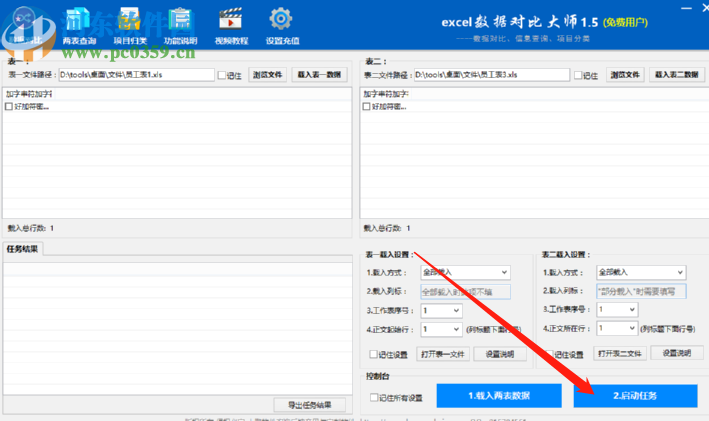
Task: Click 载入表二数据 button
Action: coord(677,75)
